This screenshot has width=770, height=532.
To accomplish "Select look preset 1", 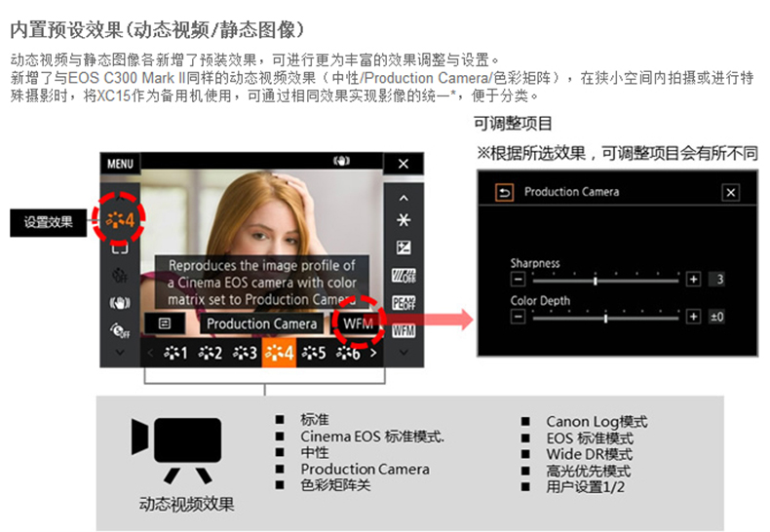I will tap(175, 353).
